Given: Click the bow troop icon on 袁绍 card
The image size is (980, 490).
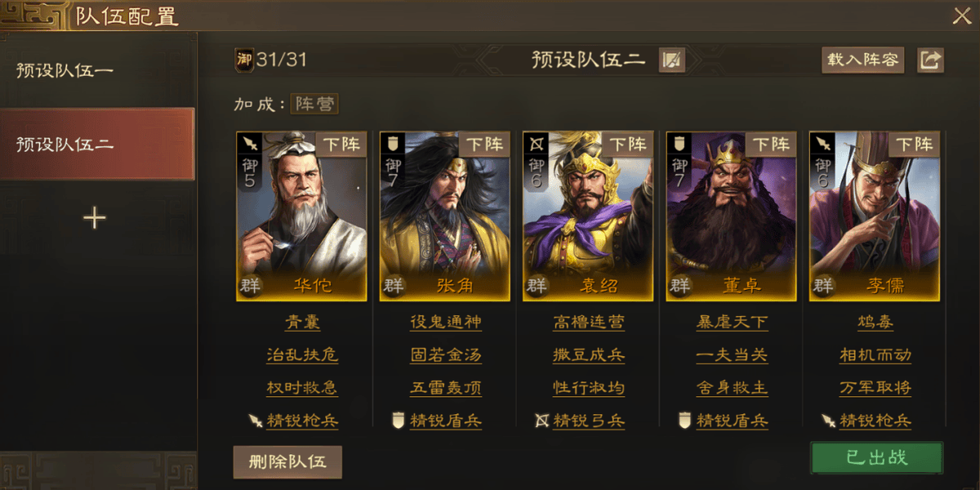Looking at the screenshot, I should pos(536,145).
